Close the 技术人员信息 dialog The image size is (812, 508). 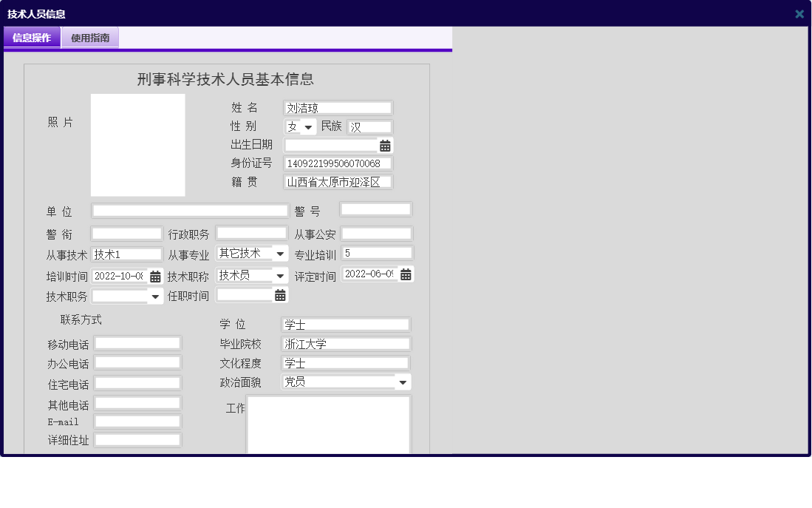799,13
